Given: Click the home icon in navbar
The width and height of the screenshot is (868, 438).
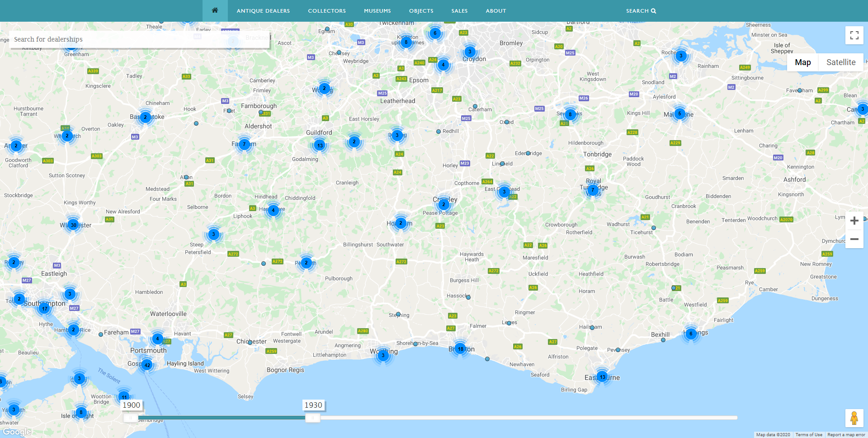Looking at the screenshot, I should point(215,10).
